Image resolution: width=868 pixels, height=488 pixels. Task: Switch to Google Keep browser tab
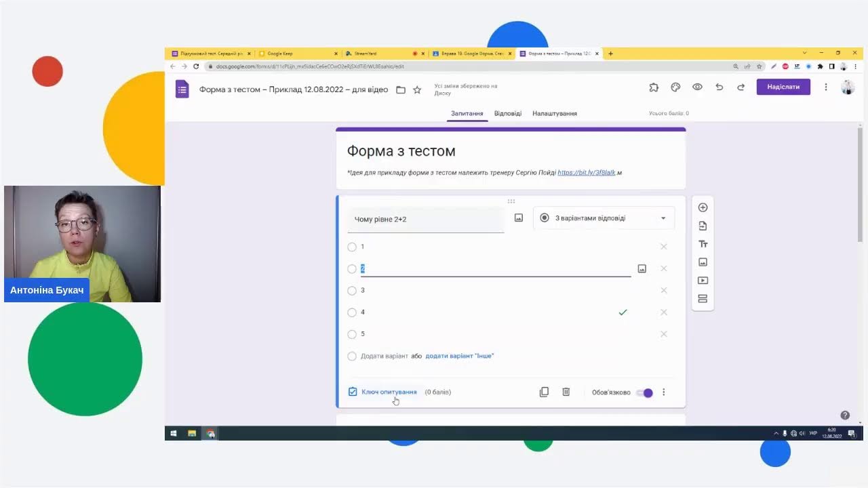click(x=297, y=54)
